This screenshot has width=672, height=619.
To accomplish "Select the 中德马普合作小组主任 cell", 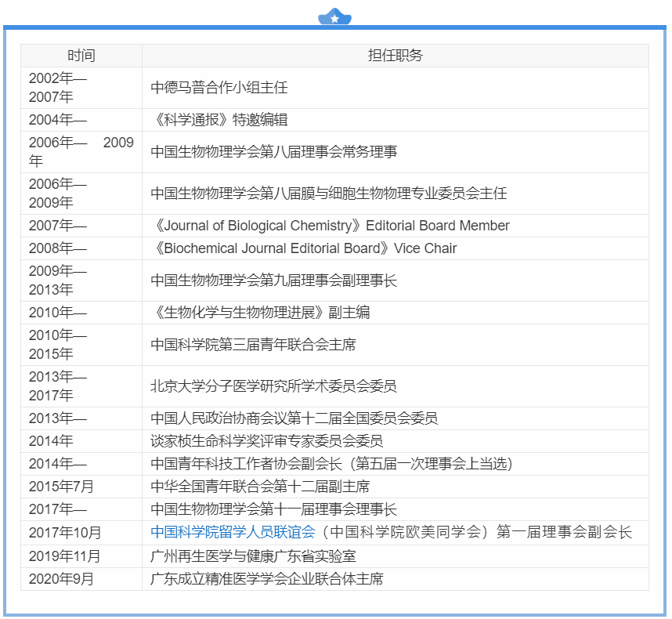I will (219, 88).
